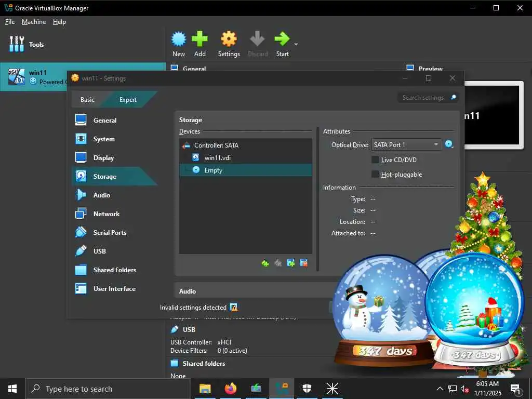532x399 pixels.
Task: Open the Machine menu
Action: [34, 22]
